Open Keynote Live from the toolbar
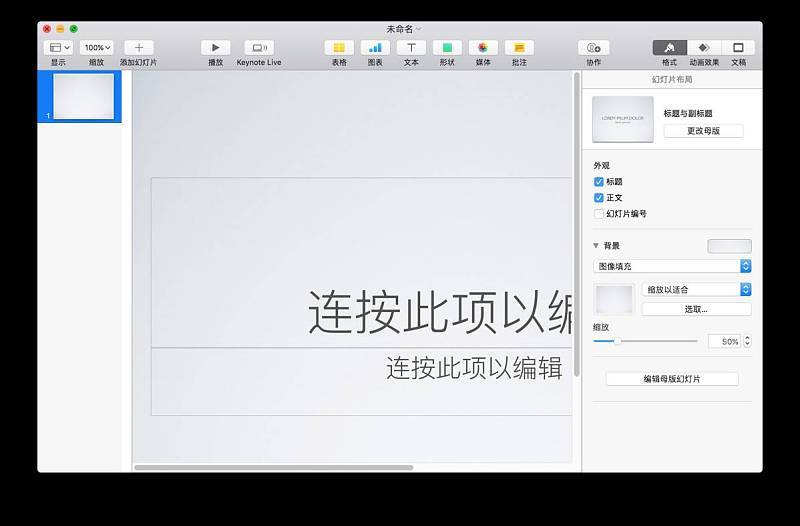Screen dimensions: 800x526 [x=258, y=47]
